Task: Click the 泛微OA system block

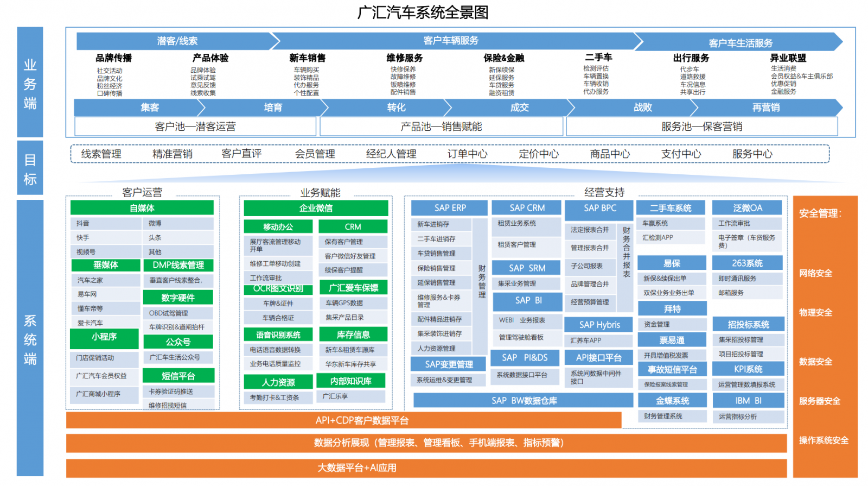Action: click(747, 208)
